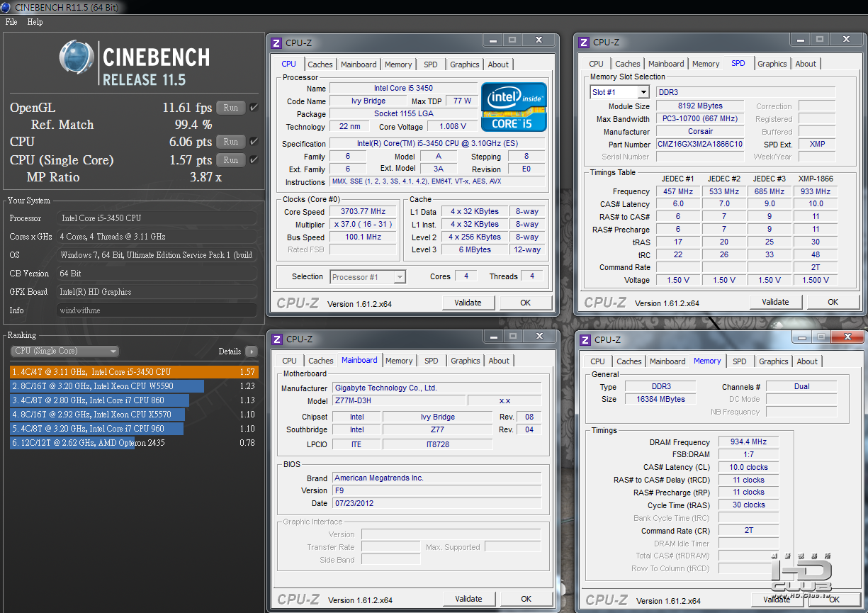868x613 pixels.
Task: Click the Info text field containing windwithme
Action: (157, 310)
